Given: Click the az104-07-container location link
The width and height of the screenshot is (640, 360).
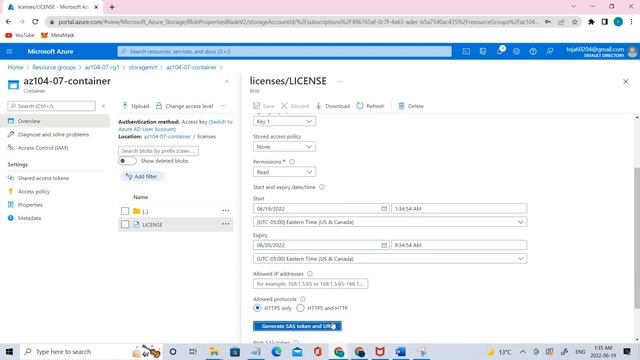Looking at the screenshot, I should 167,137.
